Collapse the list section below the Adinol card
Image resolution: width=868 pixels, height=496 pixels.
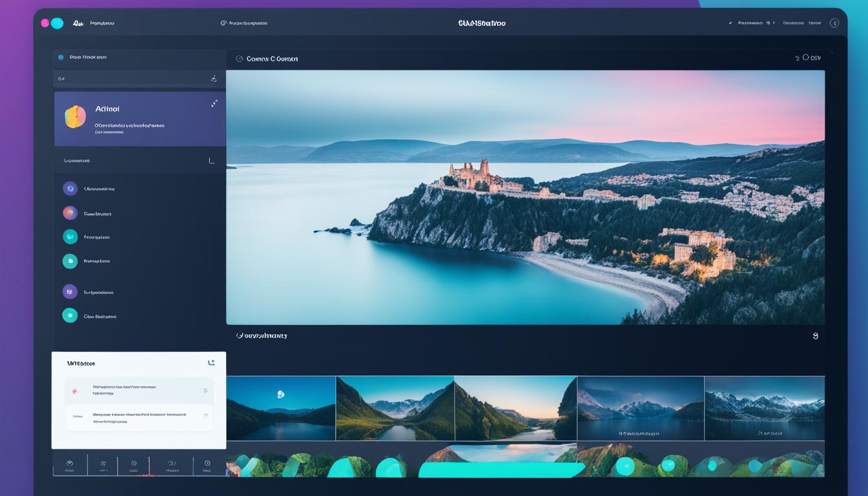(211, 160)
